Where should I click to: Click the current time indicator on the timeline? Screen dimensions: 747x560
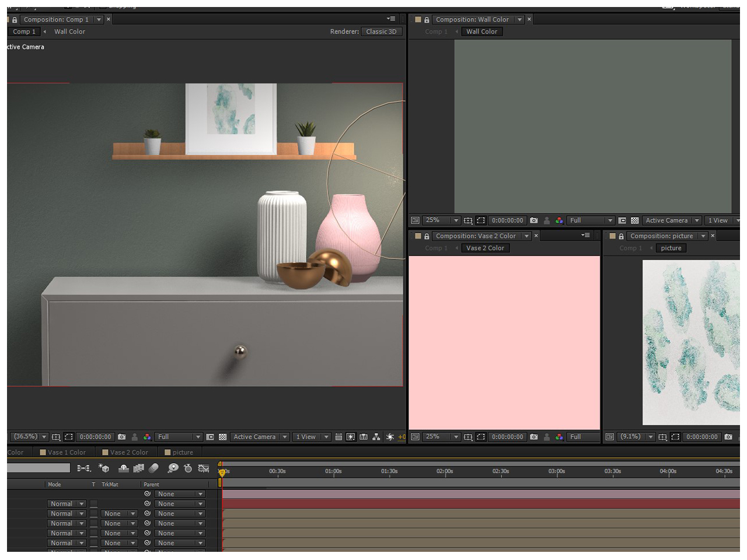click(x=222, y=472)
